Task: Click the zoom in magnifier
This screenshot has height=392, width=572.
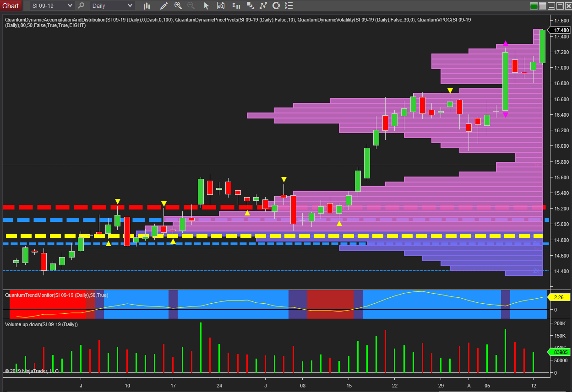Action: 178,6
